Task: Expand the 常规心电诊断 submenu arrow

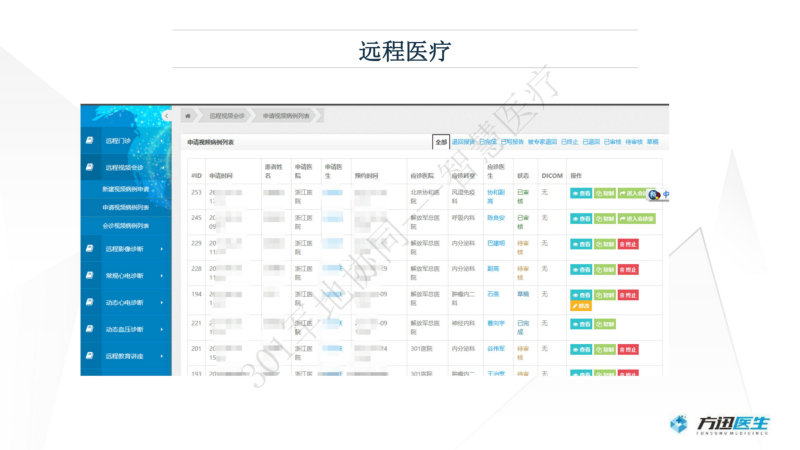Action: (x=162, y=276)
